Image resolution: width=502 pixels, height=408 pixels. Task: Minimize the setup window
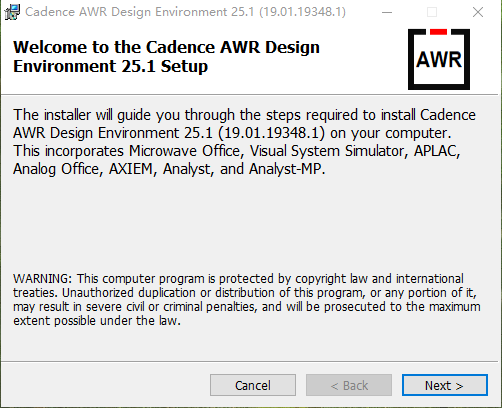coord(387,12)
